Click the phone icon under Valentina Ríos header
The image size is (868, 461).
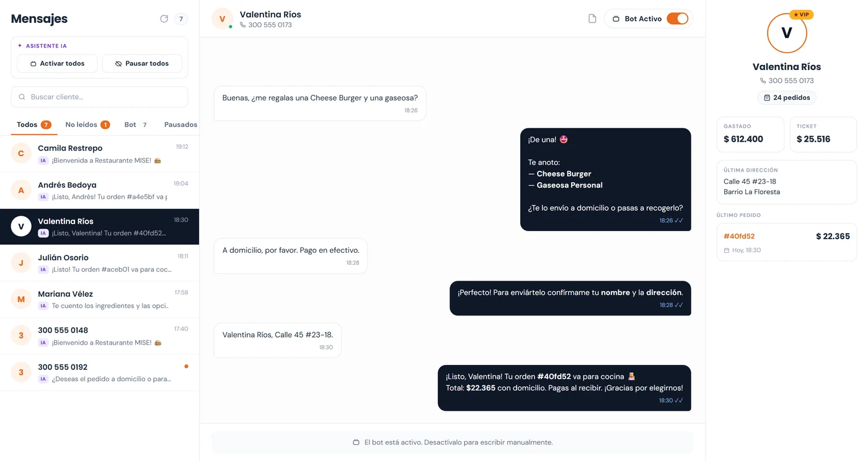point(243,25)
